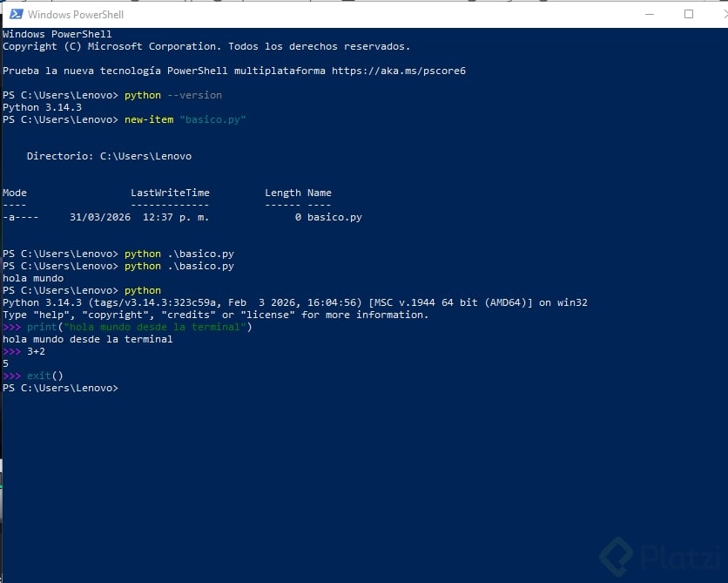
Task: Click the 'hola mundo' output line
Action: (x=33, y=278)
